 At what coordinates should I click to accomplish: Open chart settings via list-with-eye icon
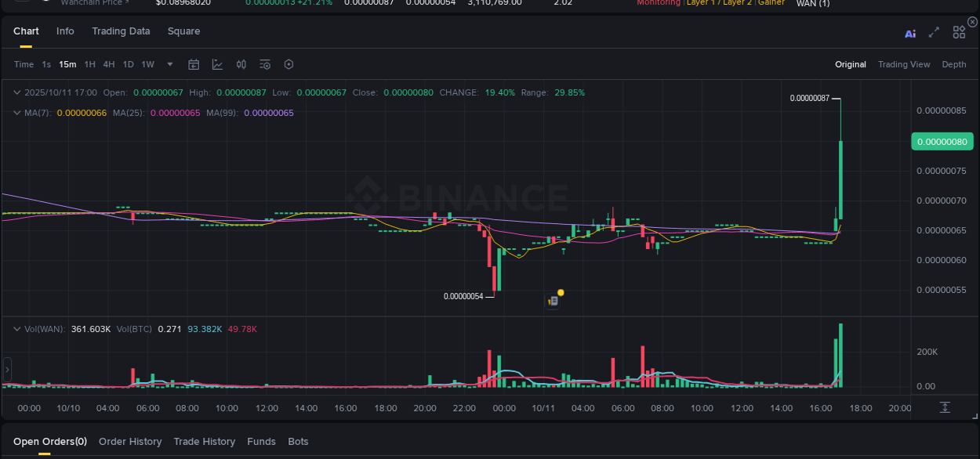(264, 64)
